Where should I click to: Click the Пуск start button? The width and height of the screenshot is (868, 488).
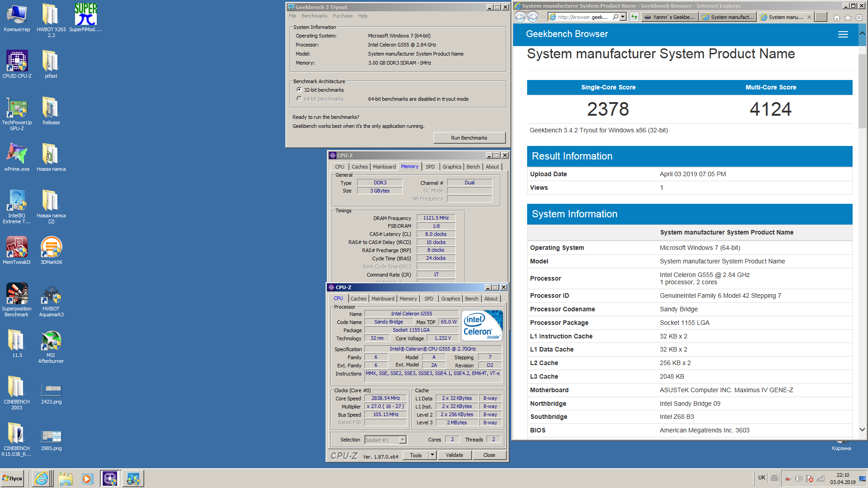13,479
